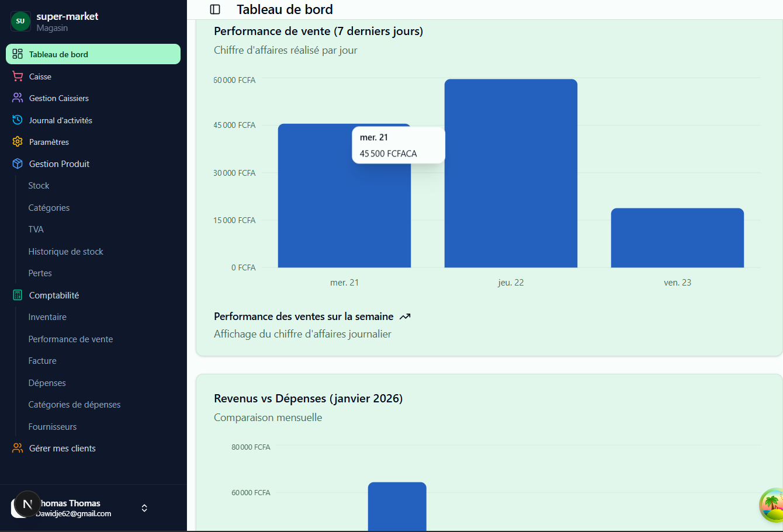The height and width of the screenshot is (532, 783).
Task: Toggle the sidebar with the panel icon
Action: (215, 9)
